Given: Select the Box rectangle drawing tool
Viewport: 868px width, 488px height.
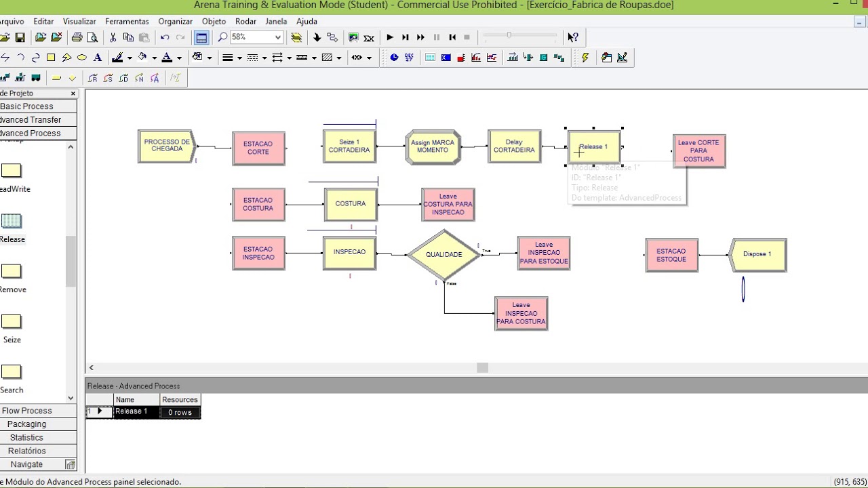Looking at the screenshot, I should (51, 58).
